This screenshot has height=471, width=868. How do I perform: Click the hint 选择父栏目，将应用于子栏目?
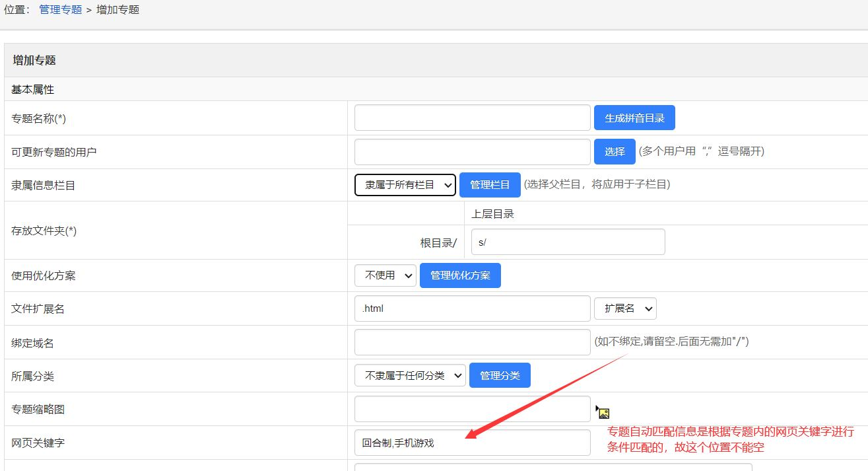(597, 184)
